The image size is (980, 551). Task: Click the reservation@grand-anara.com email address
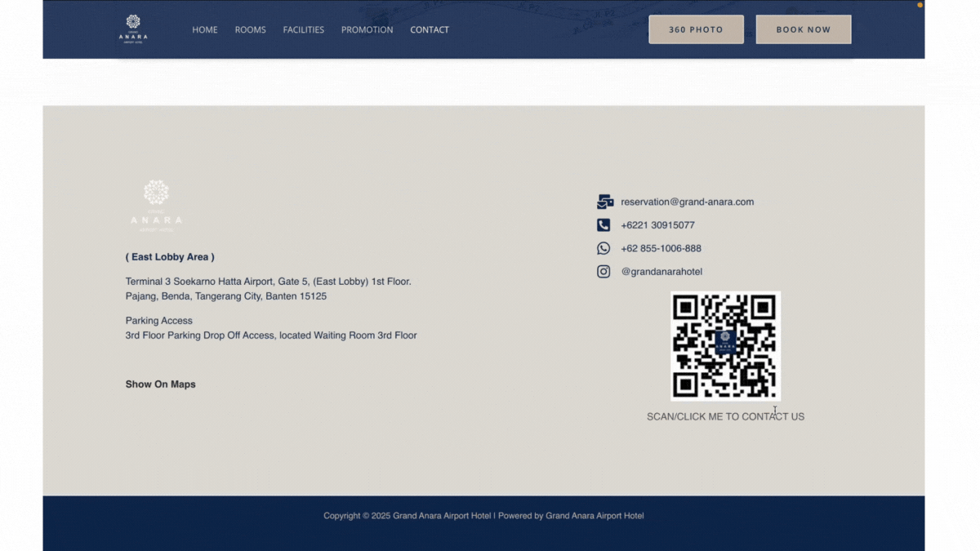pyautogui.click(x=687, y=202)
